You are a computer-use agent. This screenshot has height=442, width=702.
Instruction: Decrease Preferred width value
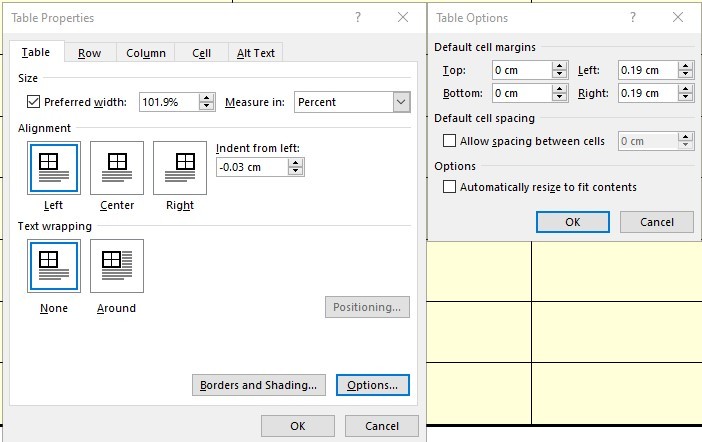pos(206,106)
